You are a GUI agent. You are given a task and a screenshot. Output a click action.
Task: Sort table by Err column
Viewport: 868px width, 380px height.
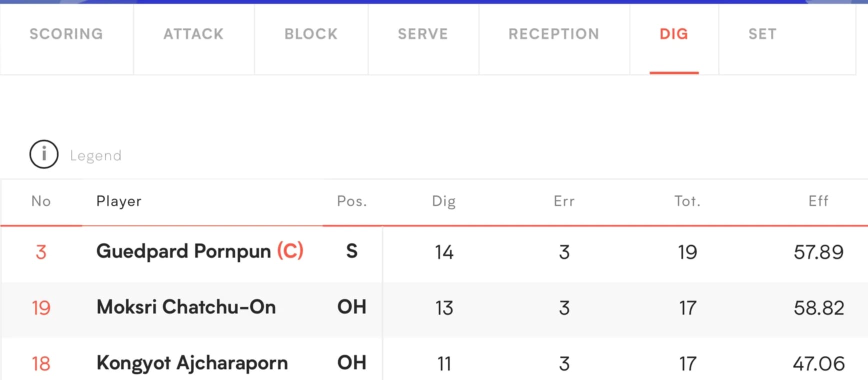564,201
